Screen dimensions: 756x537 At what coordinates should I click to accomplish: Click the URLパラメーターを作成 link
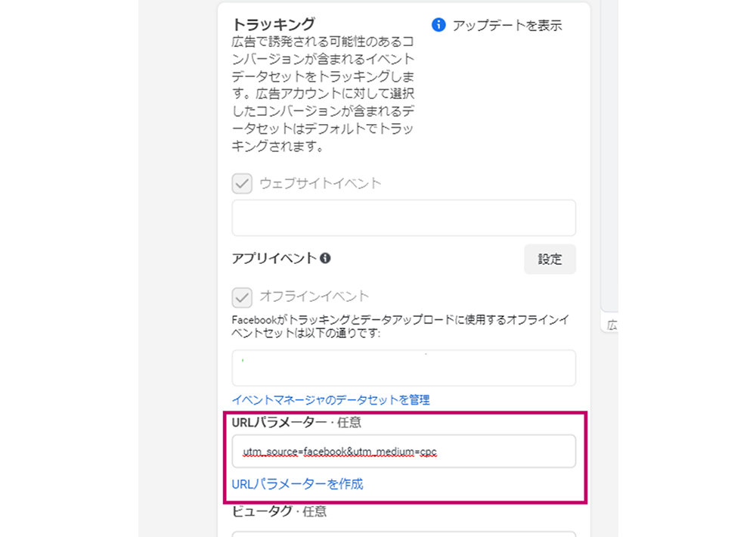[297, 484]
